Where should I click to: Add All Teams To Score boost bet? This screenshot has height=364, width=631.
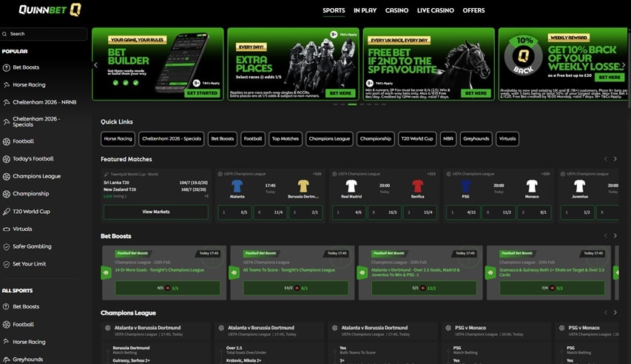(x=296, y=288)
